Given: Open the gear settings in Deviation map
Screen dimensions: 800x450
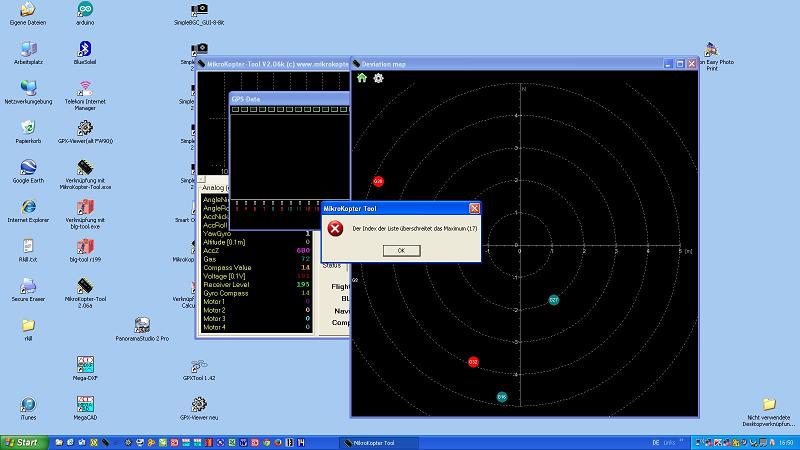Looking at the screenshot, I should pyautogui.click(x=378, y=78).
